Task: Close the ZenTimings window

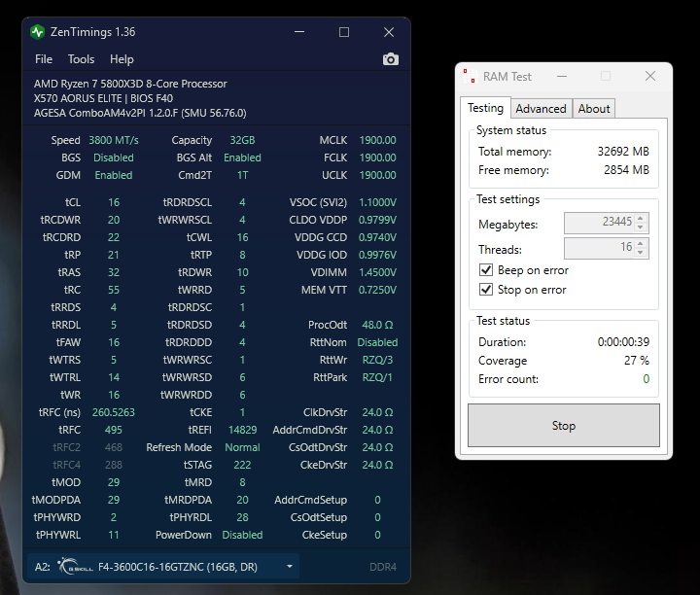Action: [389, 32]
